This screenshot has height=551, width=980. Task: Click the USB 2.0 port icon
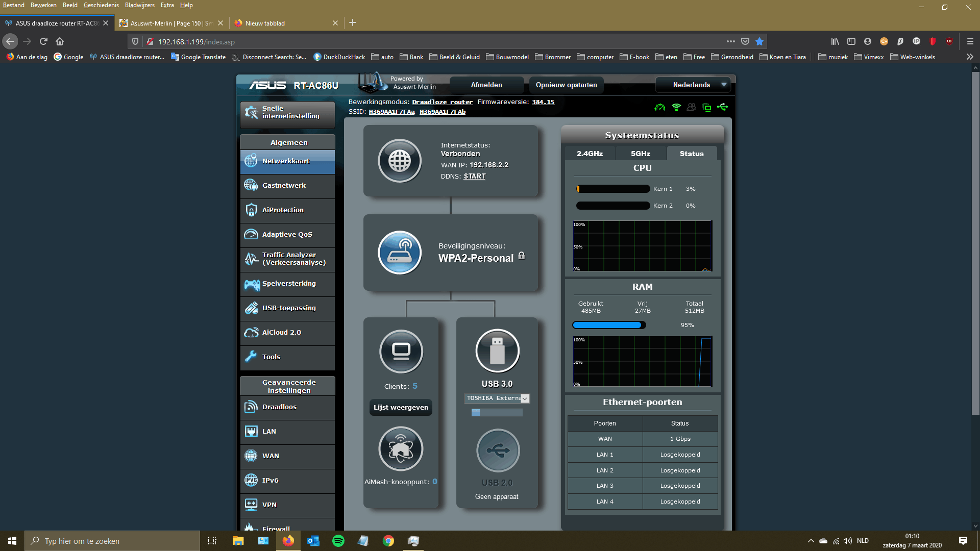point(498,450)
